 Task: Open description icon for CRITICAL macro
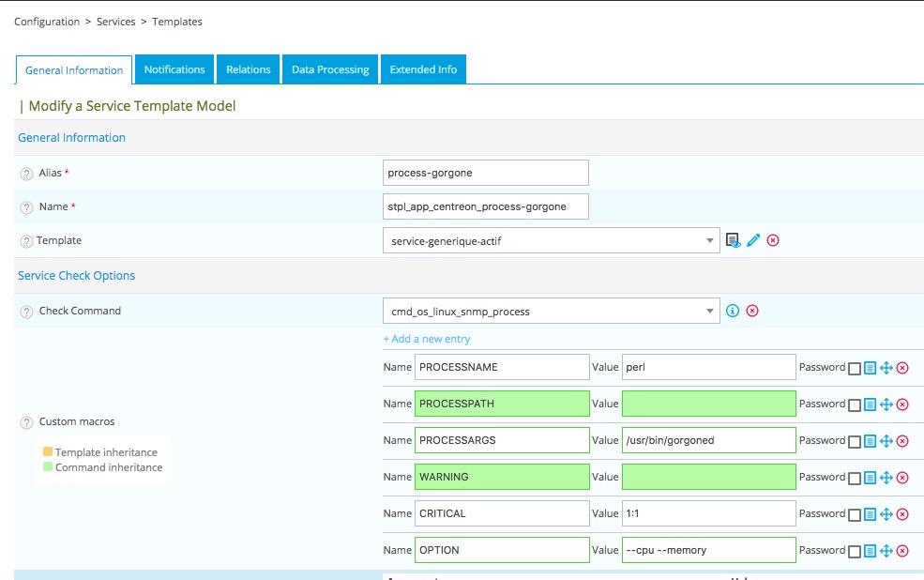pos(871,514)
